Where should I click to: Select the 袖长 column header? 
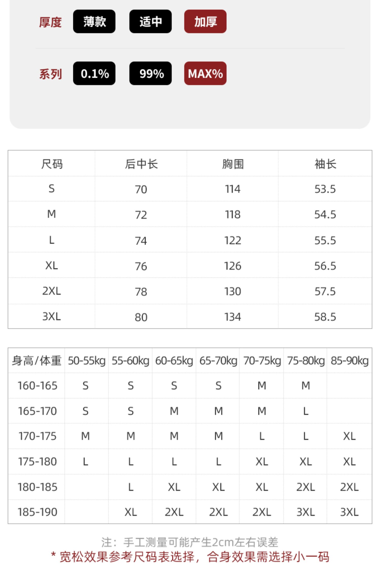pyautogui.click(x=325, y=164)
